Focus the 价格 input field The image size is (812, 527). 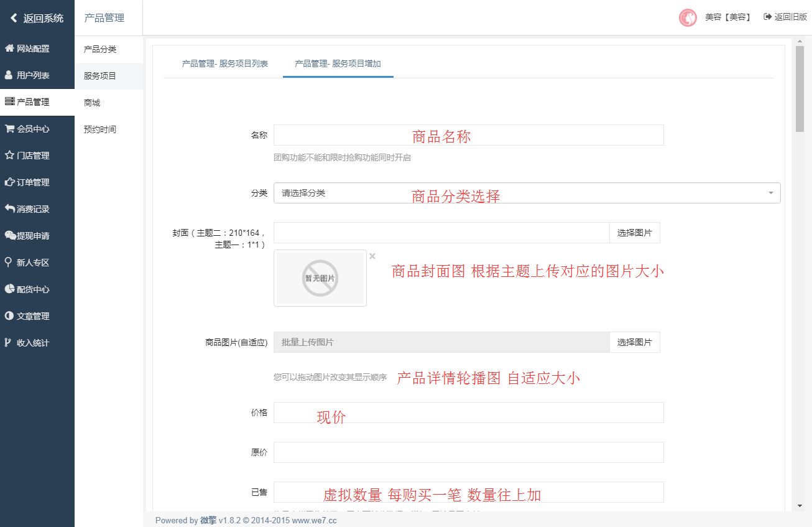(468, 413)
